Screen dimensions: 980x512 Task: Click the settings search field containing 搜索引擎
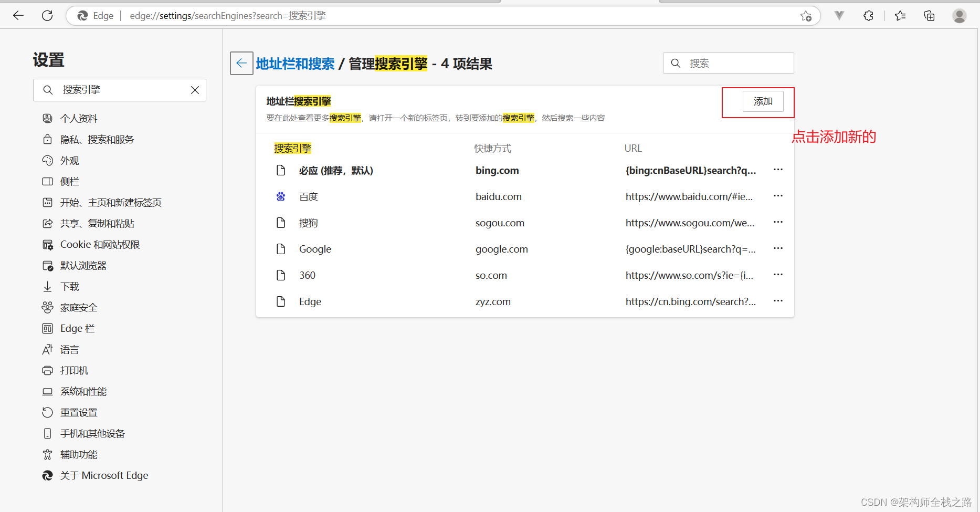coord(120,90)
